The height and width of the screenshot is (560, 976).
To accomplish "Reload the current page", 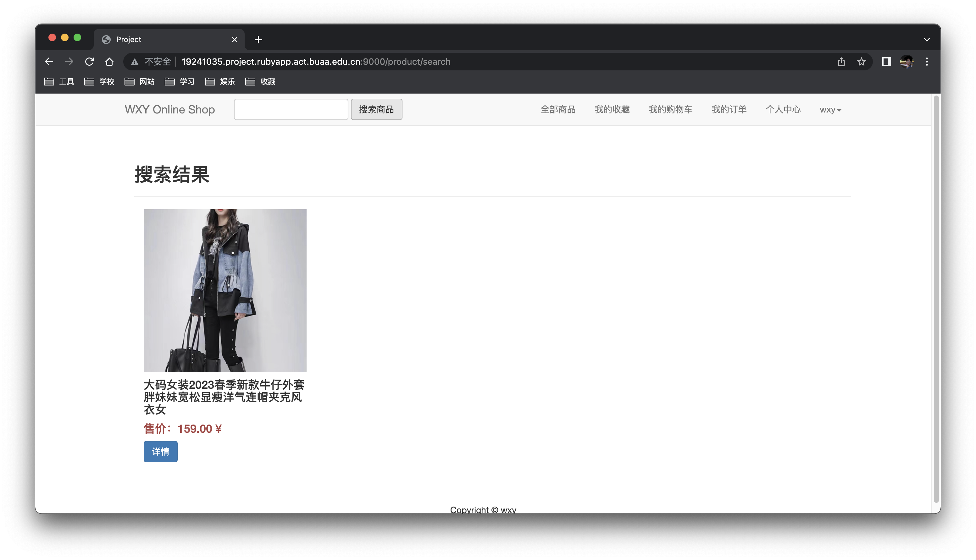I will coord(89,62).
